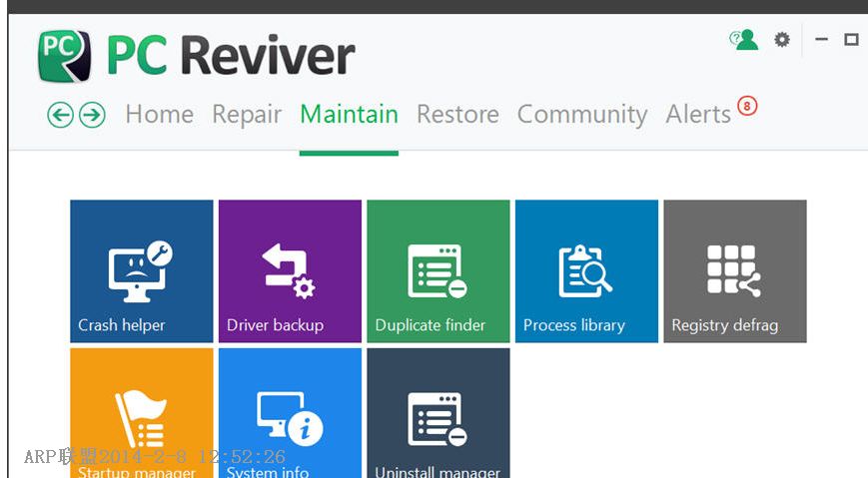The image size is (868, 478).
Task: Go back with the left arrow button
Action: (60, 115)
